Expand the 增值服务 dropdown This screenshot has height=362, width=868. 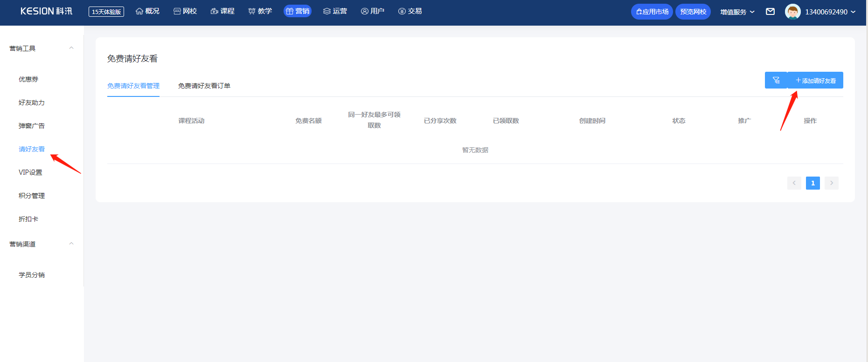pyautogui.click(x=737, y=12)
